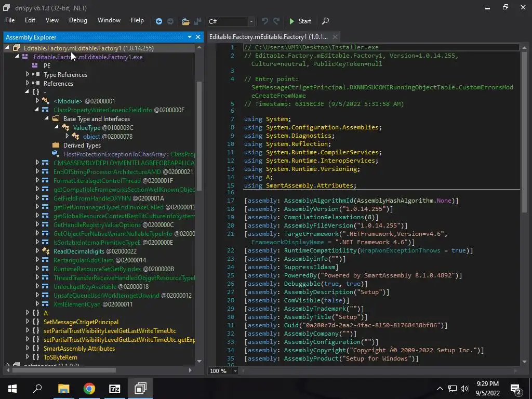The height and width of the screenshot is (399, 532).
Task: Select the Editable.Factory.mEditable.Factory1 document tab
Action: pyautogui.click(x=269, y=37)
